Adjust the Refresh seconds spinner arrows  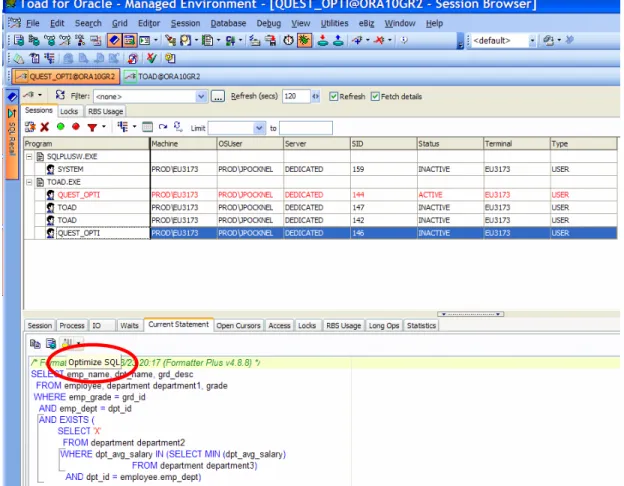click(x=316, y=96)
